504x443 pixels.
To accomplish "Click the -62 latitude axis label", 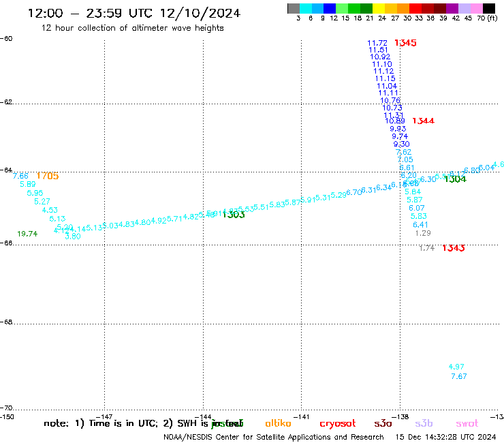I will 6,102.
